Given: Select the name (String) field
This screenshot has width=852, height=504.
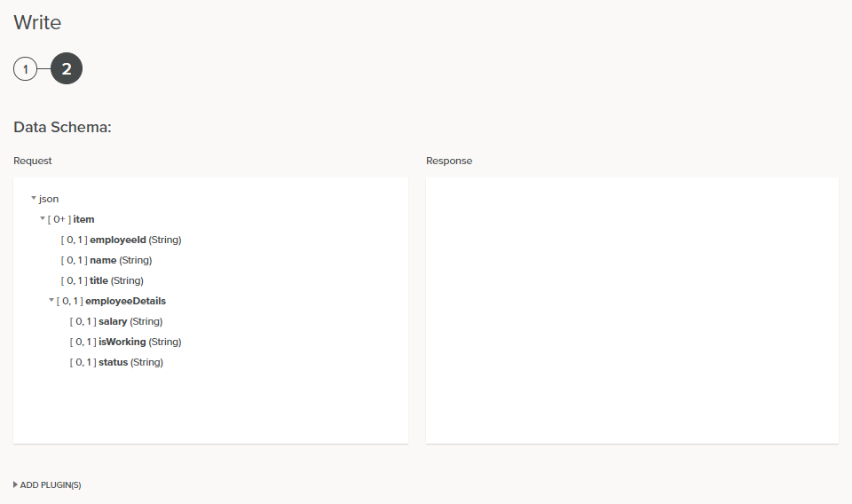Looking at the screenshot, I should [106, 260].
